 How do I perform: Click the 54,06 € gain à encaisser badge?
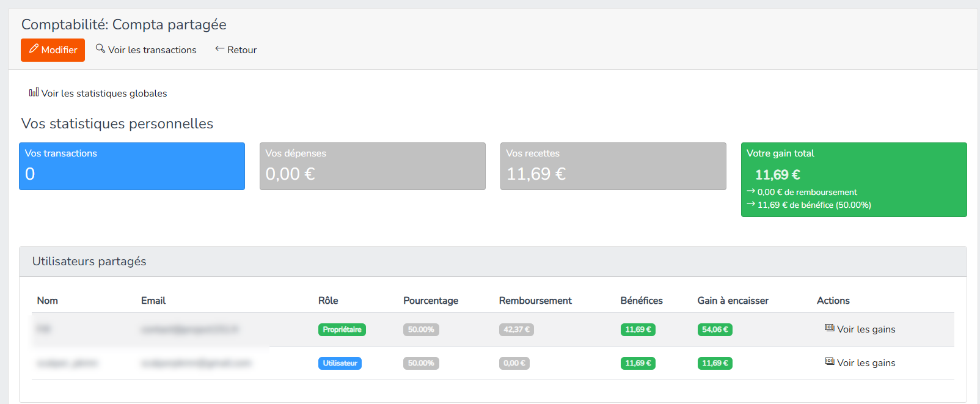point(715,329)
